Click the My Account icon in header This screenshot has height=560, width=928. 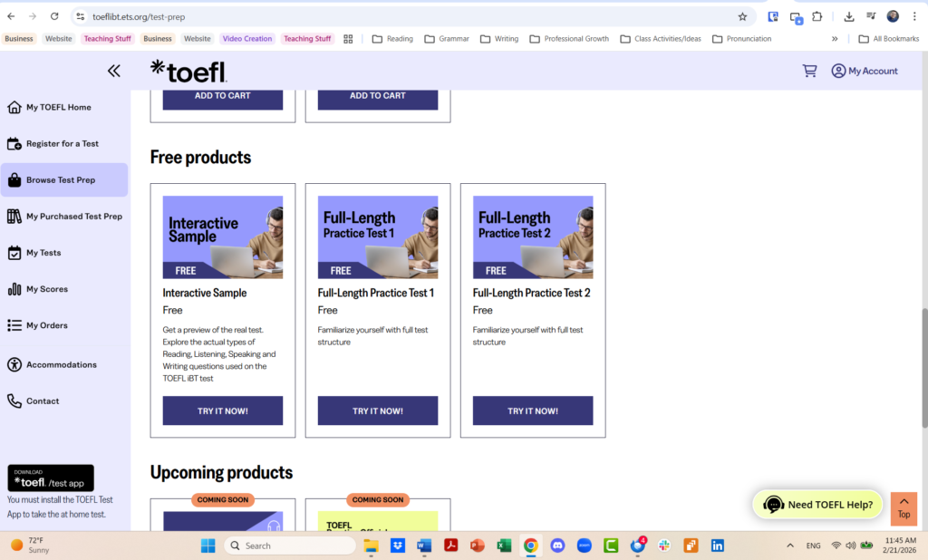tap(839, 71)
